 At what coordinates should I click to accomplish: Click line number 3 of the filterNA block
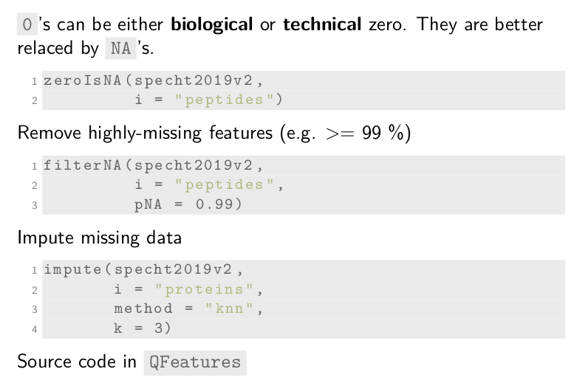tap(34, 205)
